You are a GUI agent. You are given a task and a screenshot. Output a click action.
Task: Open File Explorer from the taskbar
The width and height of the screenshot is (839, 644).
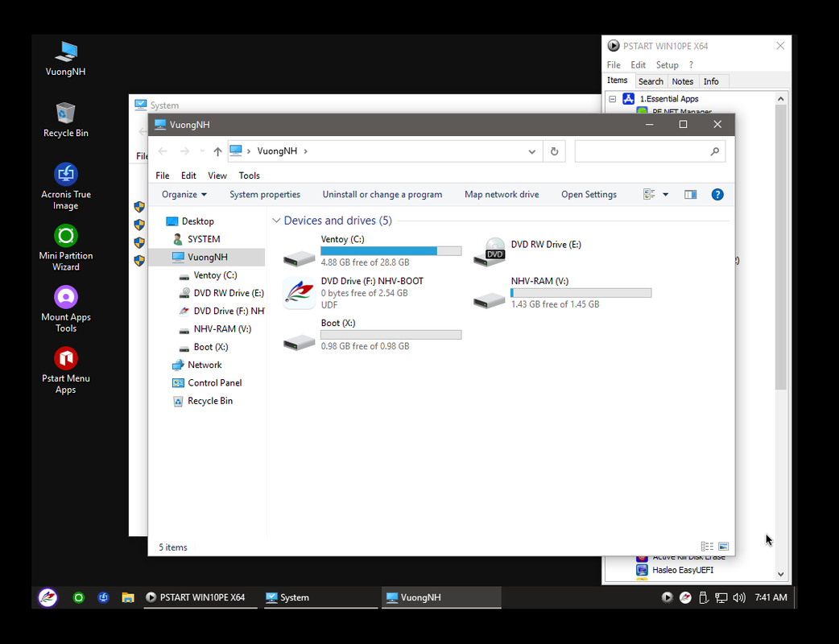[x=128, y=597]
